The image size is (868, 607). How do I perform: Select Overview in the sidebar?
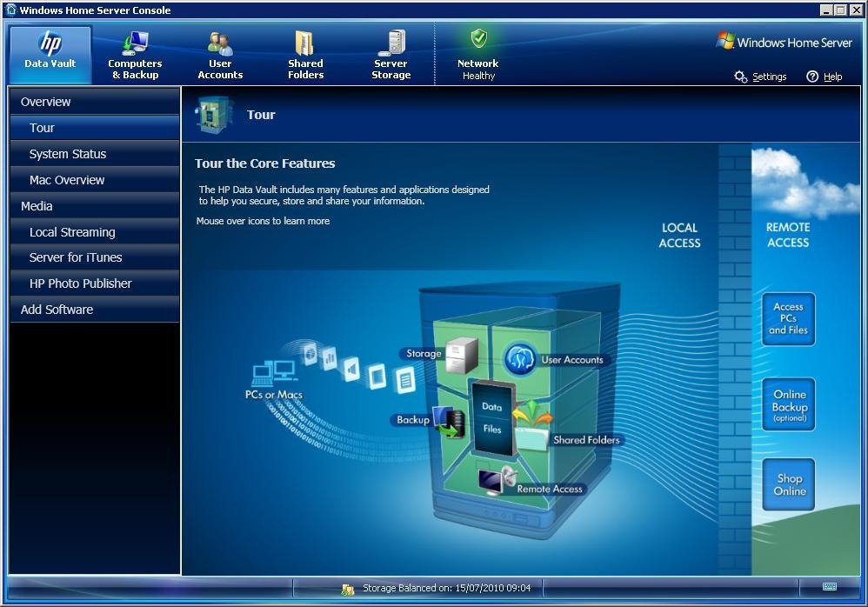[x=94, y=102]
